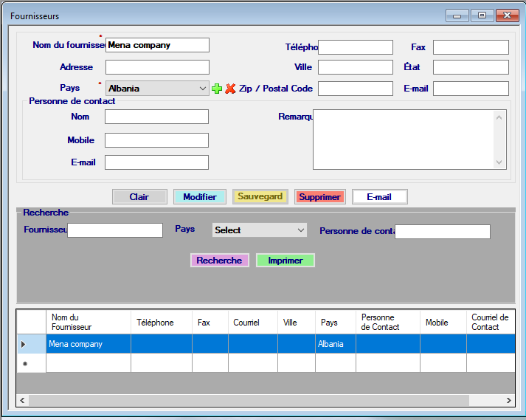Click the red X icon beside Pays
This screenshot has width=526, height=420.
click(x=230, y=89)
